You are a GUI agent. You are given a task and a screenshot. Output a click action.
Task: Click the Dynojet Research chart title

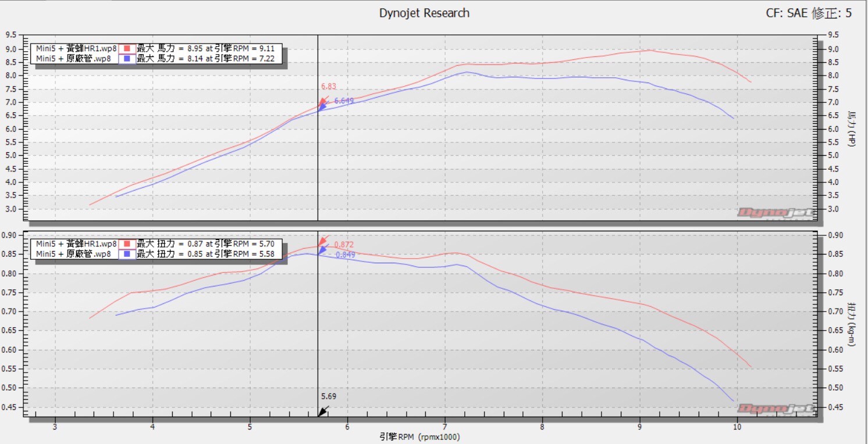click(424, 13)
